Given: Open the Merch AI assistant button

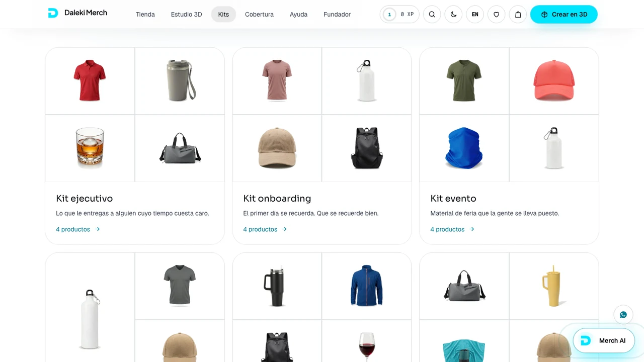Looking at the screenshot, I should (603, 340).
